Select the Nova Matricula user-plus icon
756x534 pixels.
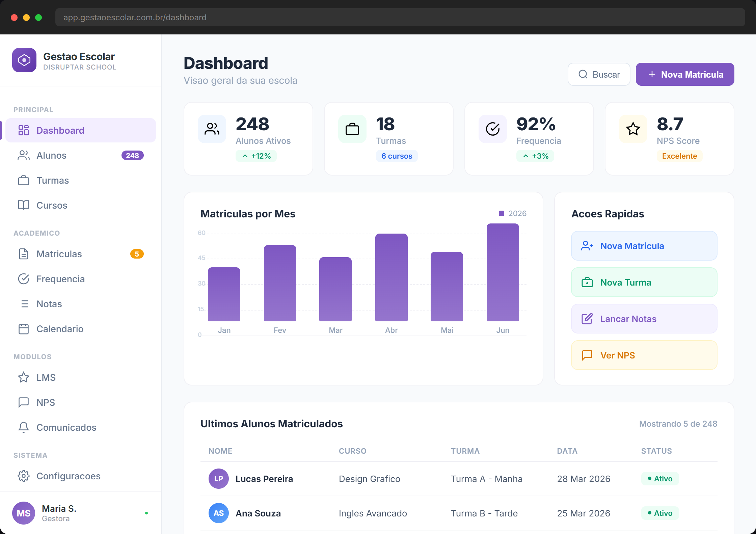point(587,246)
